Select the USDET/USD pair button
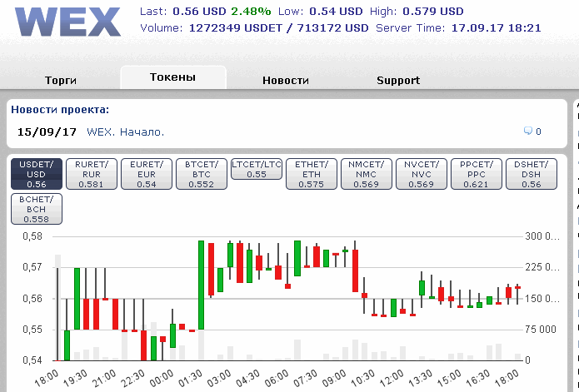Image resolution: width=579 pixels, height=392 pixels. click(37, 174)
